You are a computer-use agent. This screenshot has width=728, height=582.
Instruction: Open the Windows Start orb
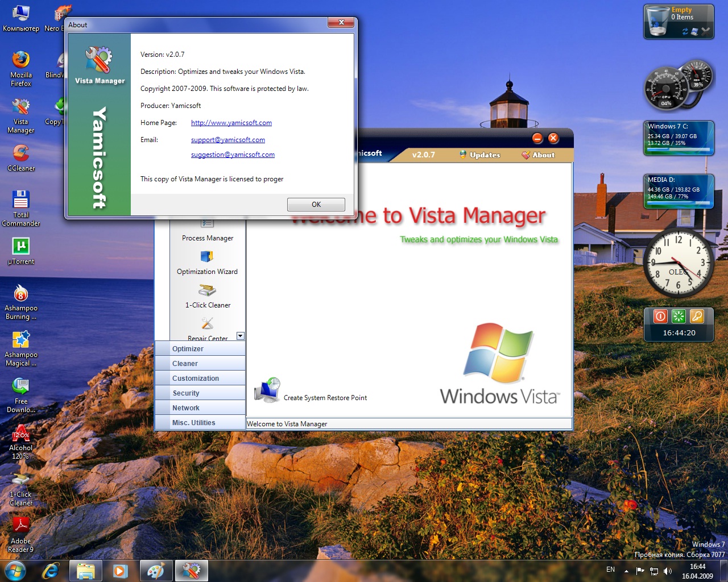(15, 571)
